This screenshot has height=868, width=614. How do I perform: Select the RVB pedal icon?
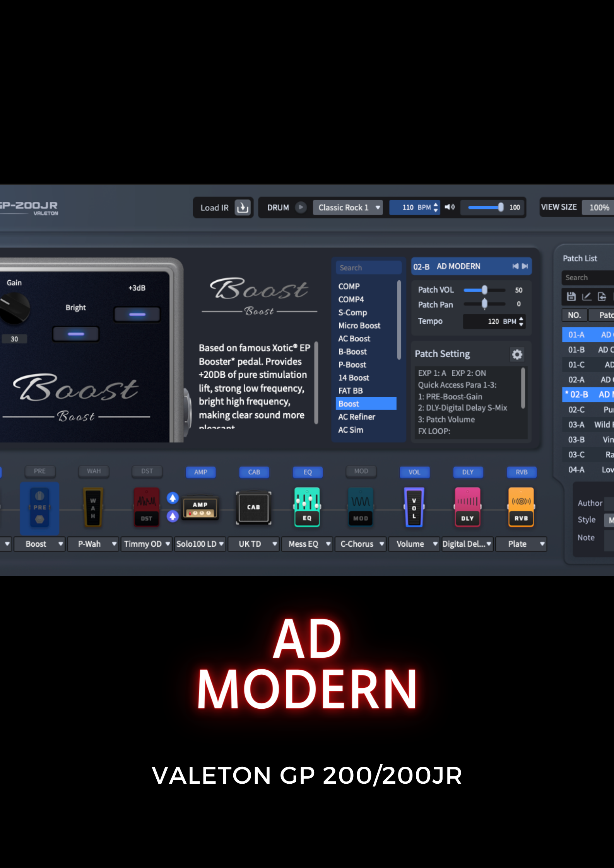point(521,507)
